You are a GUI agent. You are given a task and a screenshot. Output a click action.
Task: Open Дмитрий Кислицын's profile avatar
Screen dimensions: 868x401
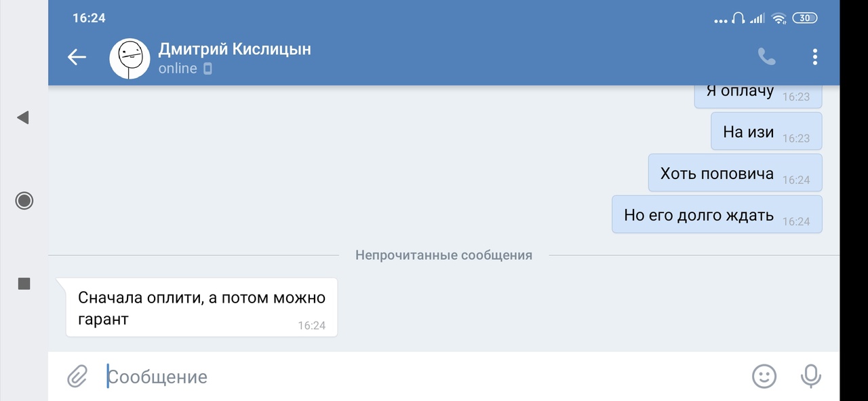point(130,58)
